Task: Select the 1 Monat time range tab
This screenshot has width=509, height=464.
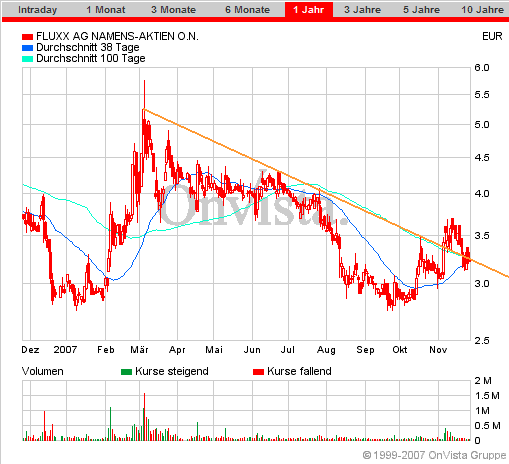Action: coord(106,10)
